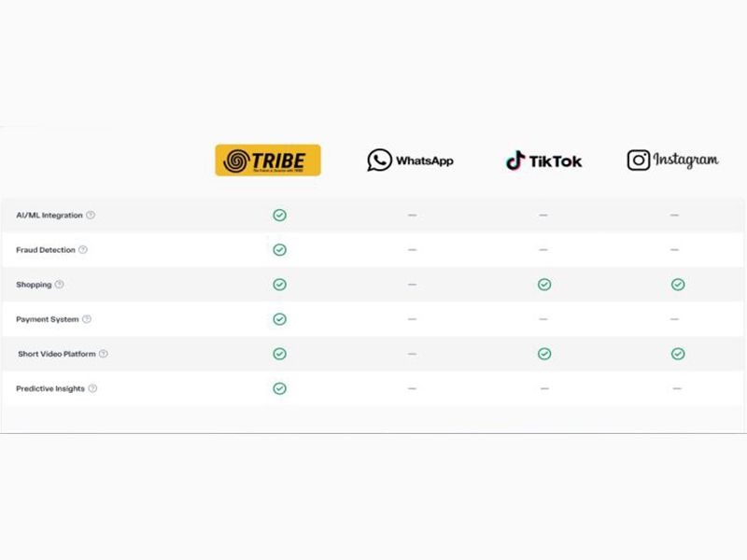This screenshot has height=560, width=747.
Task: Click the WhatsApp logo
Action: pyautogui.click(x=410, y=160)
